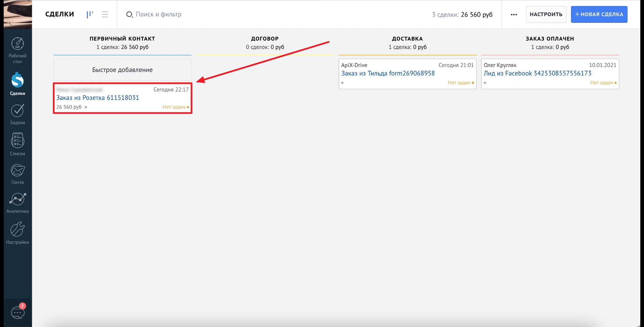
Task: Click Сегодня 21:01 timestamp
Action: pos(456,65)
